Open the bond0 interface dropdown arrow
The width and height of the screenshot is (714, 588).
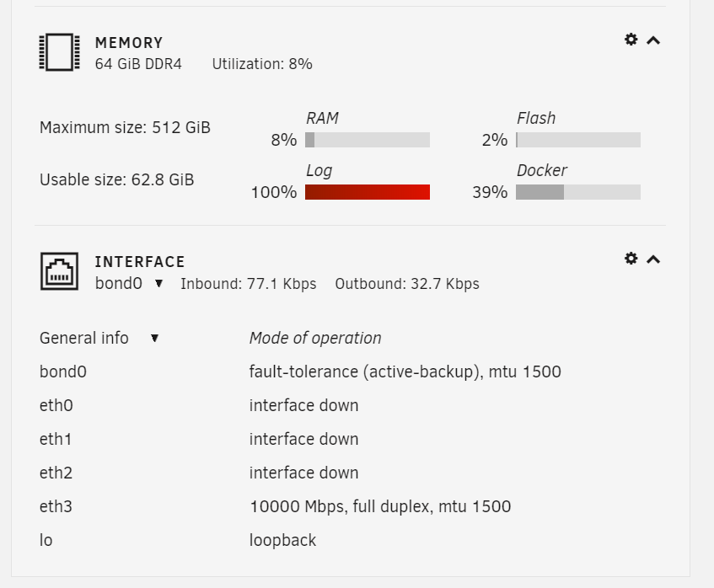click(158, 284)
